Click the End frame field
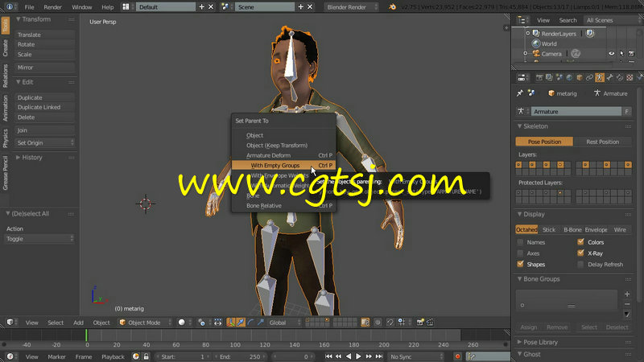This screenshot has width=644, height=362. [241, 356]
